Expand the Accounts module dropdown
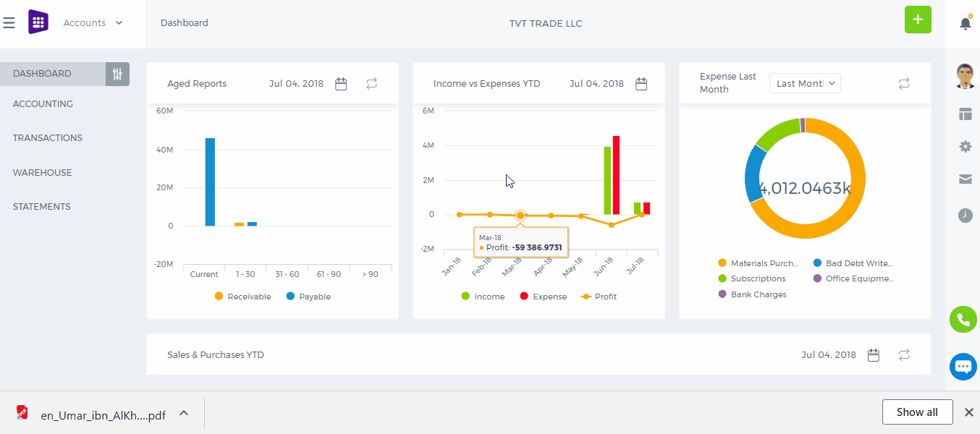The height and width of the screenshot is (434, 980). (x=93, y=23)
